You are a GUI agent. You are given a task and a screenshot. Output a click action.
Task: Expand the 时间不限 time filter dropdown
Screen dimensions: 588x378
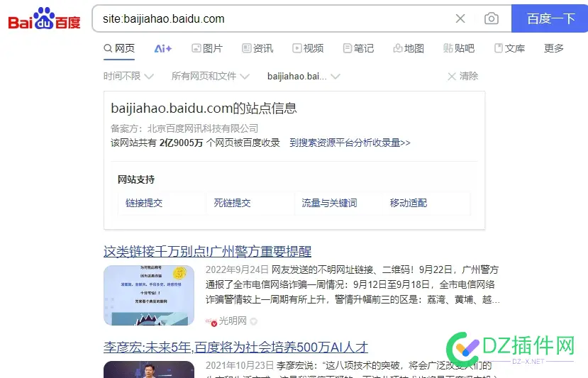pos(128,76)
